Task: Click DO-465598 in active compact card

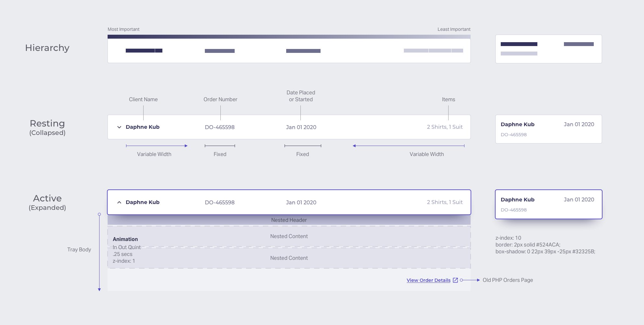Action: (x=514, y=210)
